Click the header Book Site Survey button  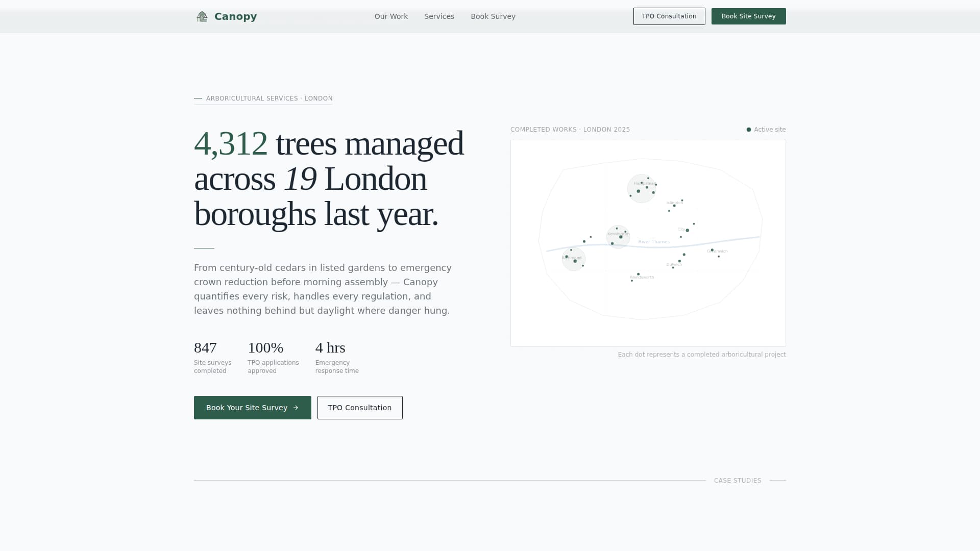coord(749,16)
